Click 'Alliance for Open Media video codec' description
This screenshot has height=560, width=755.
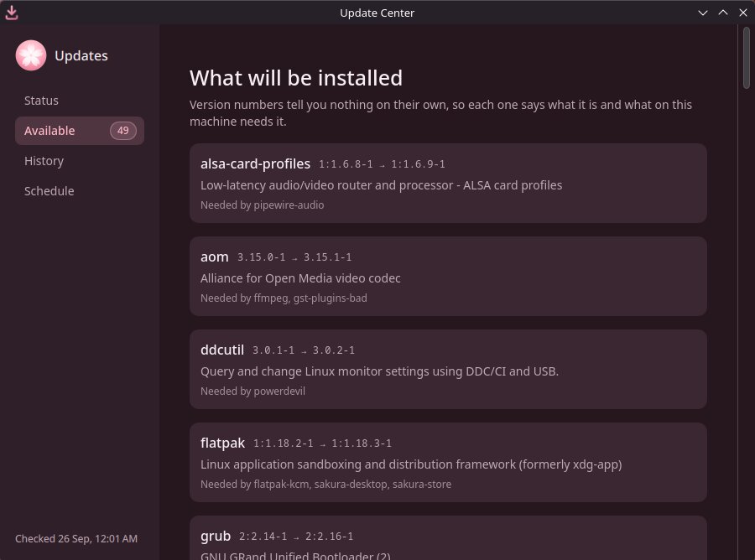pos(300,278)
